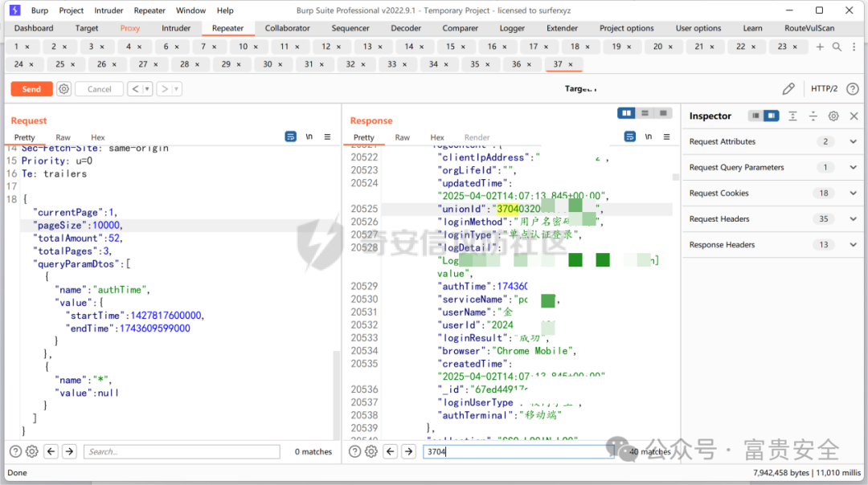Open the Response Render tab
Screen dimensions: 868x485
point(477,137)
